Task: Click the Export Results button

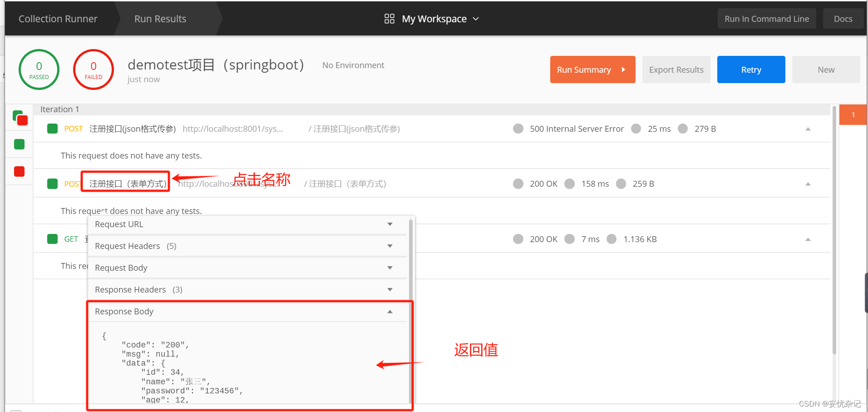Action: click(676, 69)
